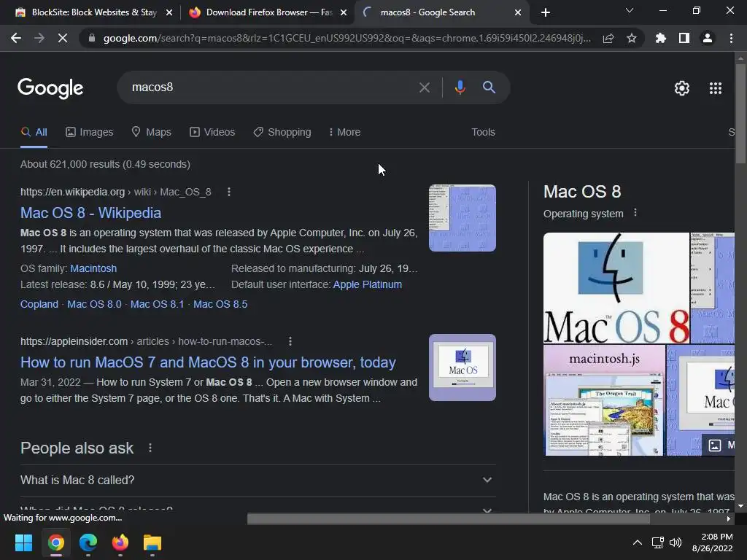Screen dimensions: 747x560
Task: Select the Videos search tab
Action: tap(212, 133)
